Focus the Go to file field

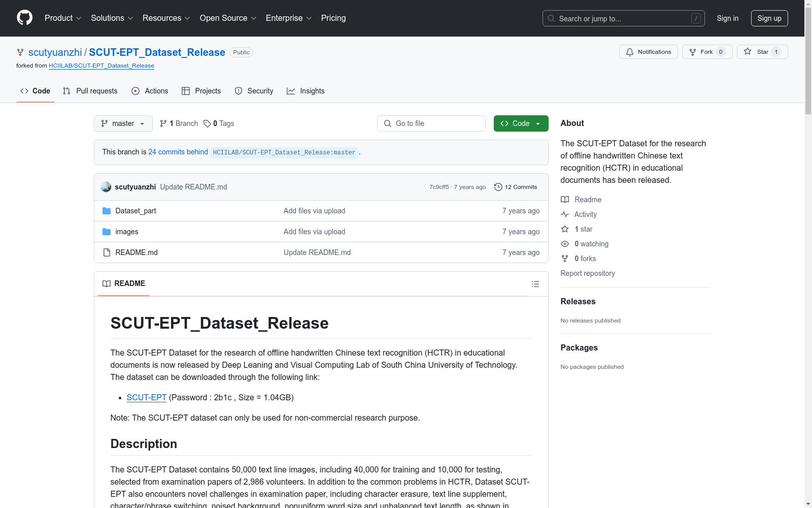pos(431,123)
